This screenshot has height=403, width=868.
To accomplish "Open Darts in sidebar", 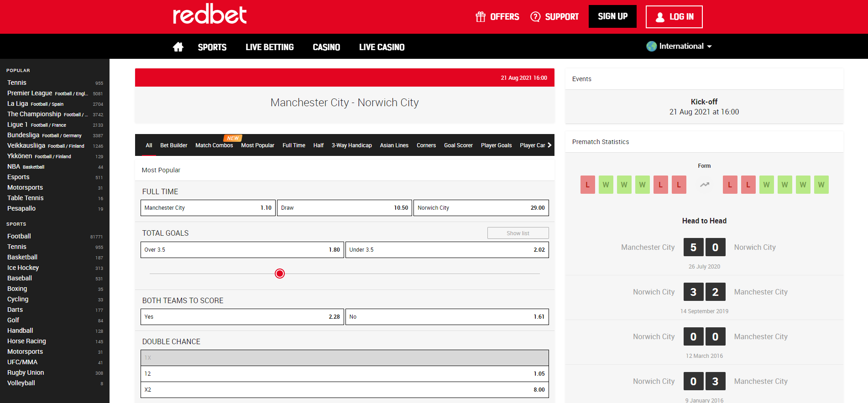I will tap(55, 310).
